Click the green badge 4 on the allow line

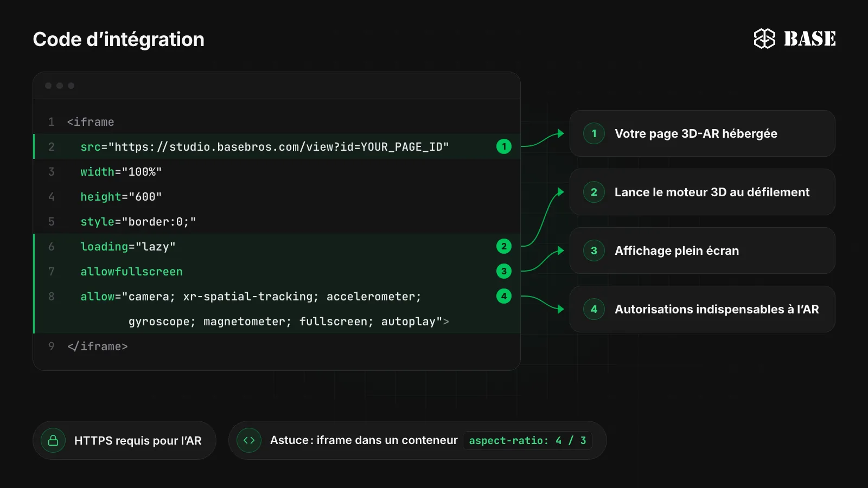click(504, 296)
